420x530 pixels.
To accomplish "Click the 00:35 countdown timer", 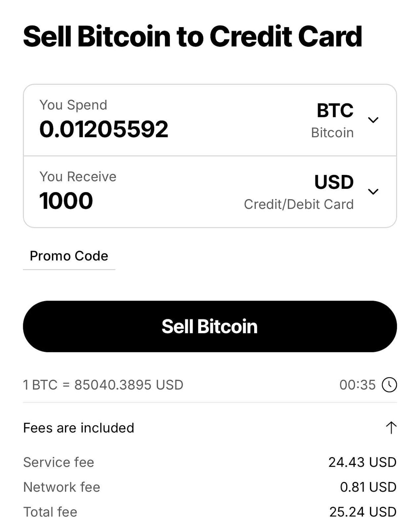I will click(x=357, y=385).
